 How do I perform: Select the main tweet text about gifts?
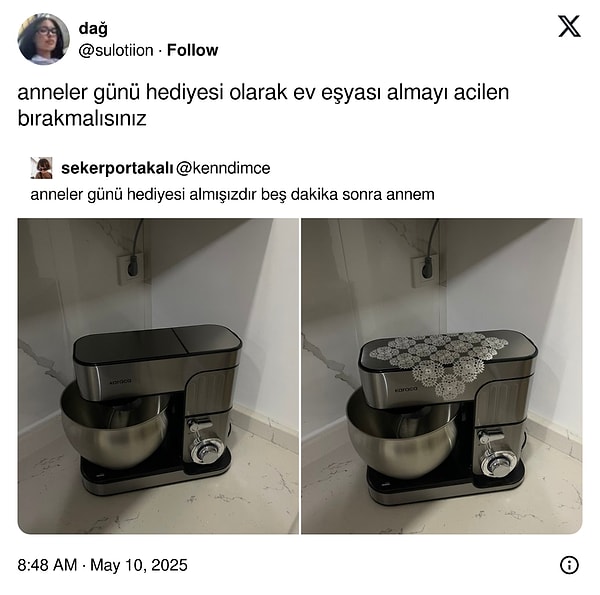(263, 105)
